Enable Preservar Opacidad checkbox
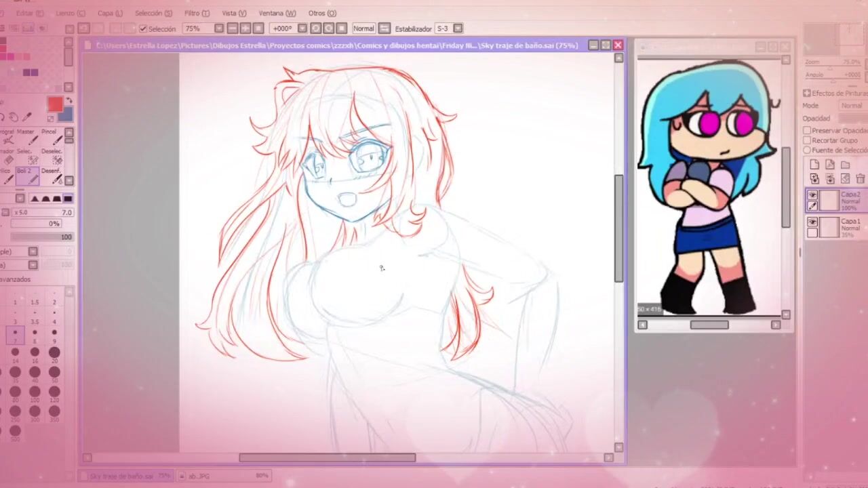The width and height of the screenshot is (868, 488). 807,130
